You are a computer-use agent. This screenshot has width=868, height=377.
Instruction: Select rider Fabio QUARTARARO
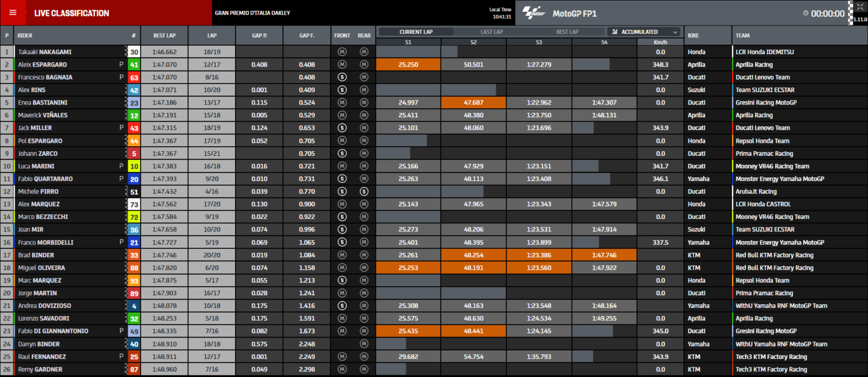click(45, 179)
